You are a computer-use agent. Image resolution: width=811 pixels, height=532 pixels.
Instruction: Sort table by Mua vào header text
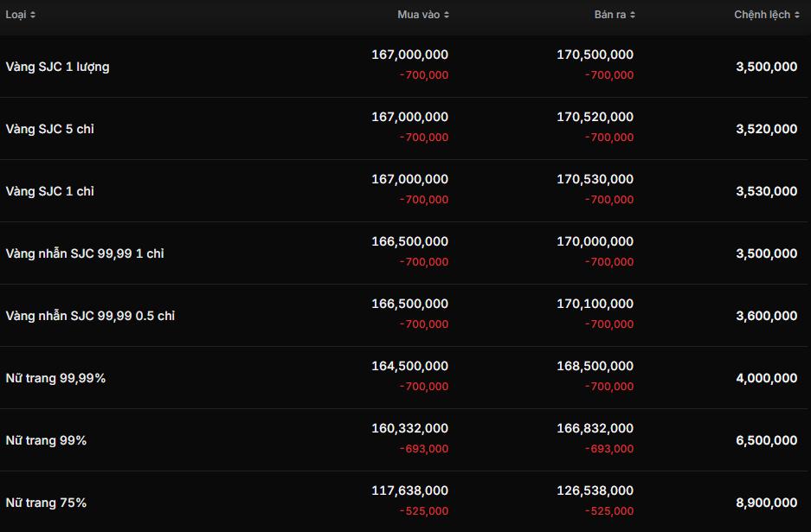coord(418,15)
